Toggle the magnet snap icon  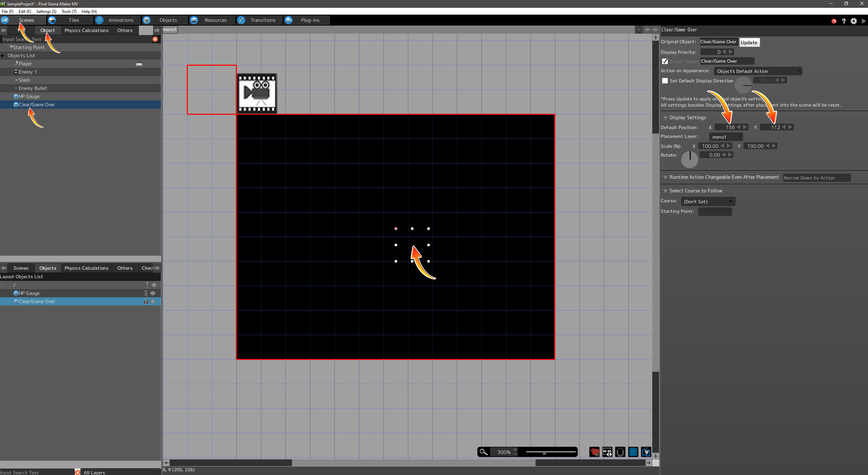[x=620, y=452]
